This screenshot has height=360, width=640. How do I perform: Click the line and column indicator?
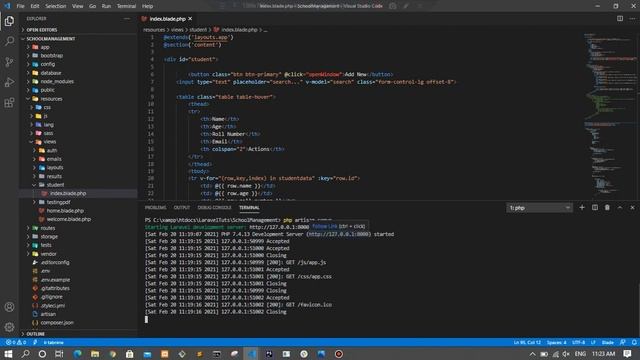[527, 342]
